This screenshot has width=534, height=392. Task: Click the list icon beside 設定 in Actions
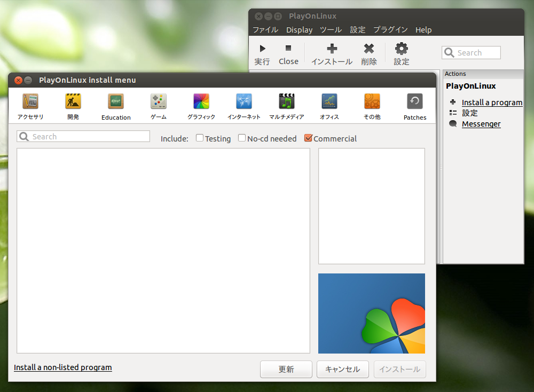click(x=453, y=113)
